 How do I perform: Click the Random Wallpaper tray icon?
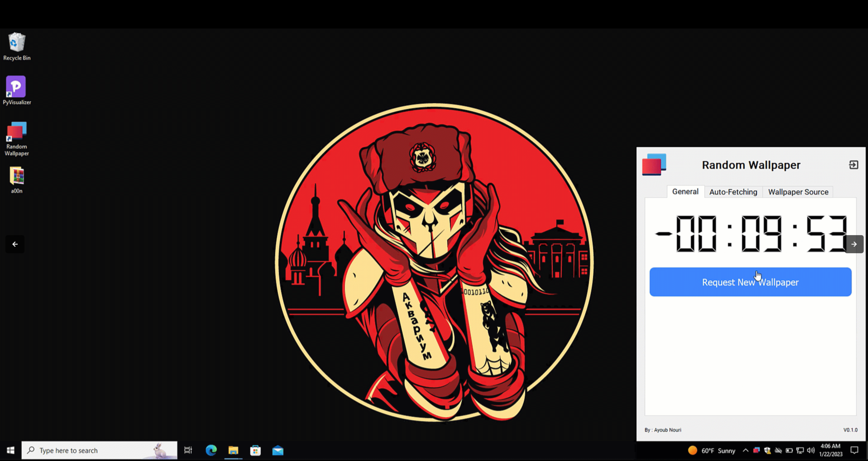(x=756, y=450)
